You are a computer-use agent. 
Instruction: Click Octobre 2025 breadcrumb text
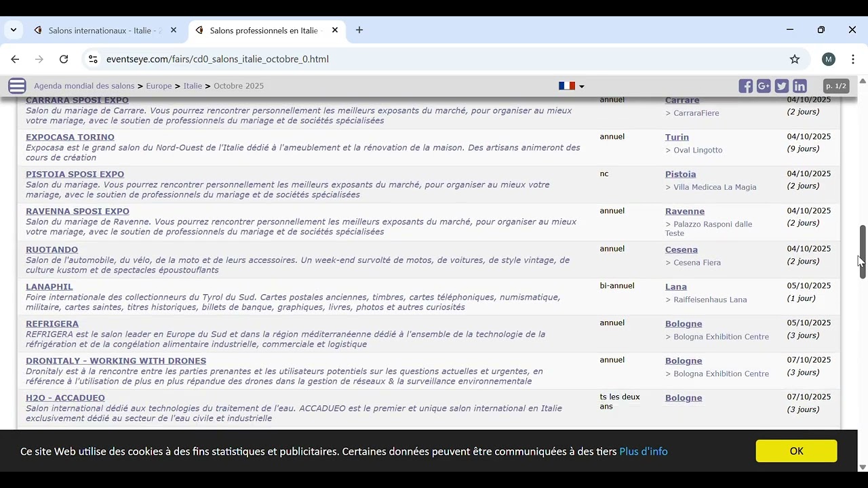click(x=239, y=86)
